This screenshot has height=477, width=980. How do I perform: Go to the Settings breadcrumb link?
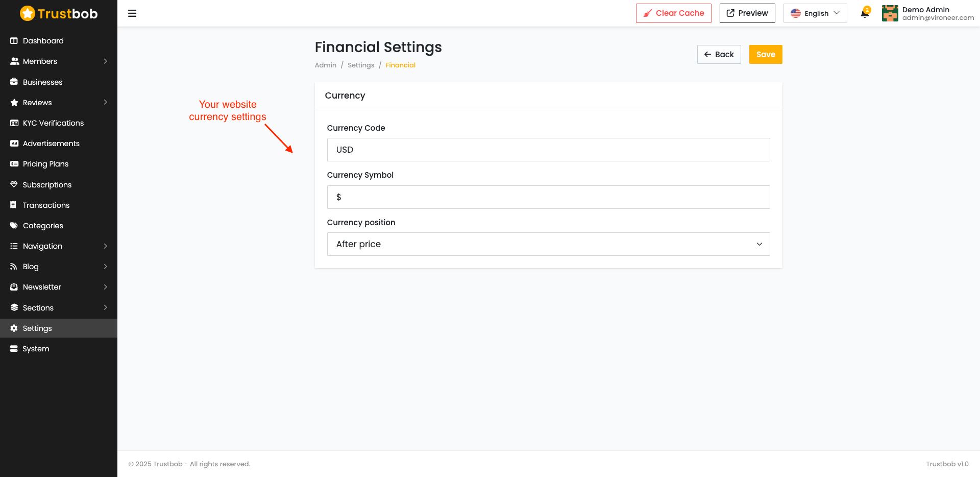pyautogui.click(x=361, y=65)
